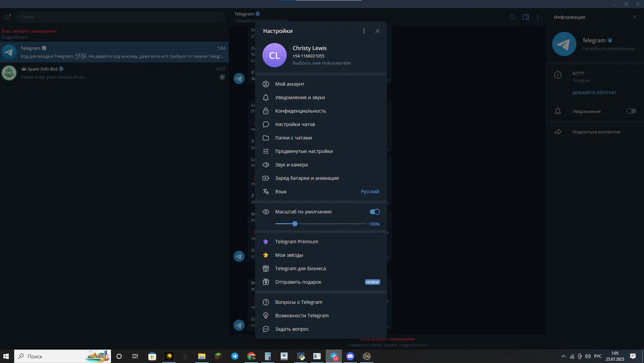Image resolution: width=644 pixels, height=363 pixels.
Task: Click the speaker icon for Звук и камера
Action: (266, 165)
